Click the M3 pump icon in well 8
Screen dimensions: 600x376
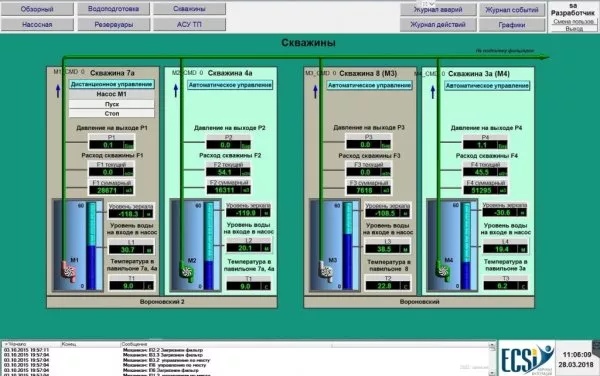click(326, 271)
